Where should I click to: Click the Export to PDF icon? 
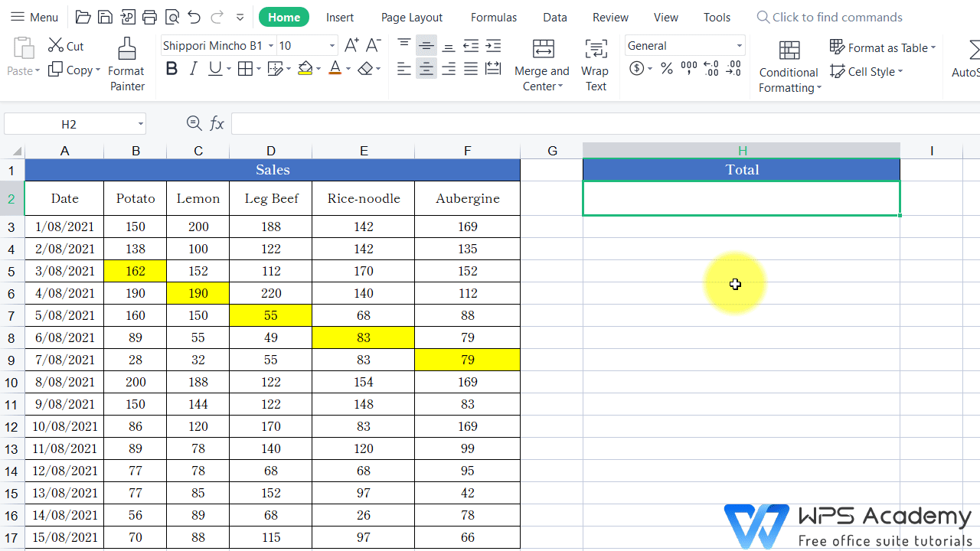coord(128,17)
